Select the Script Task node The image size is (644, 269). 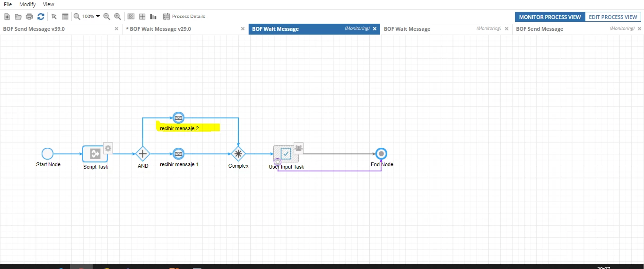point(95,154)
